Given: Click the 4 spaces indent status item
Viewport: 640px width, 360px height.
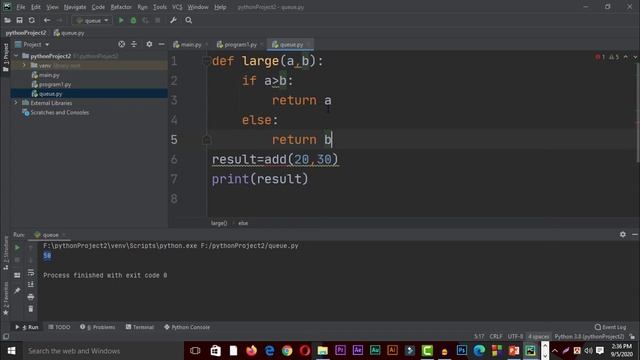Looking at the screenshot, I should click(539, 336).
